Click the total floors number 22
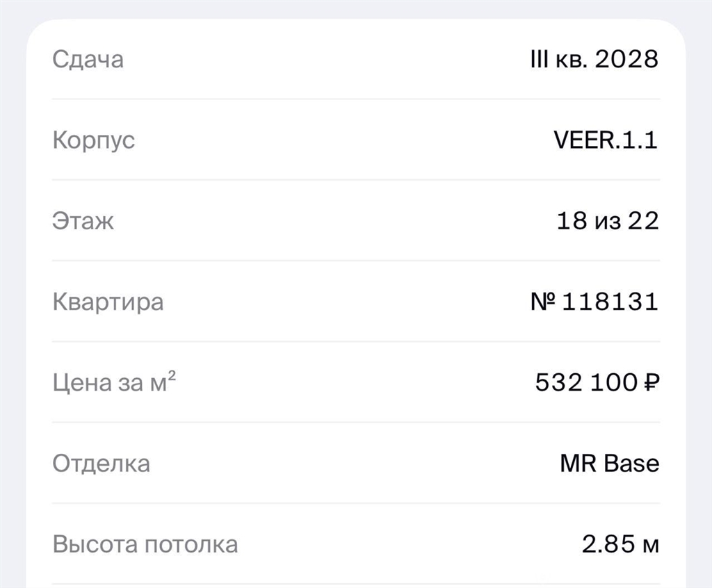 coord(643,221)
